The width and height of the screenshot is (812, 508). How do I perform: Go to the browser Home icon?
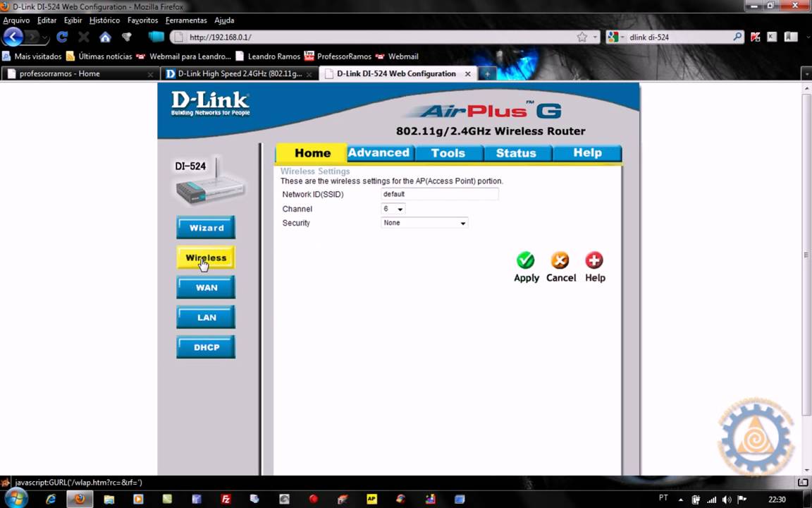tap(105, 37)
